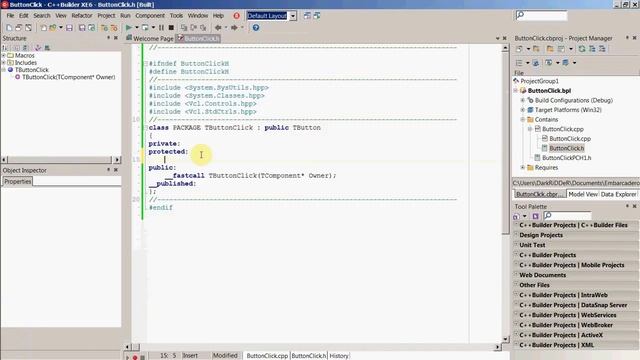Click the macro play triangle in status bar
Screen dimensions: 640x360
coord(128,357)
